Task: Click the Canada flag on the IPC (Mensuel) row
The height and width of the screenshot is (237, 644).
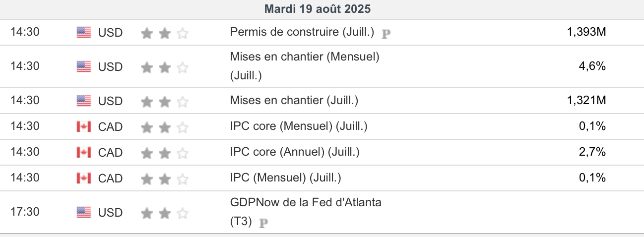Action: (84, 178)
